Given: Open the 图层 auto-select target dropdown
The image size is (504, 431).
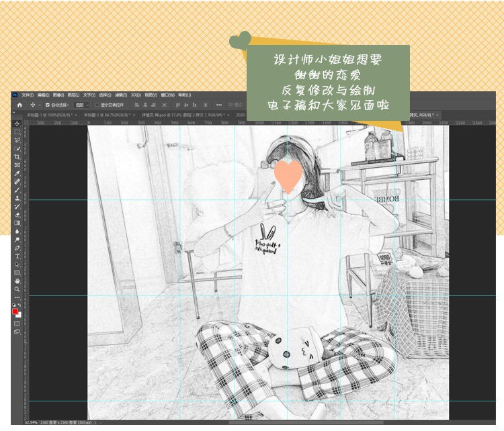Looking at the screenshot, I should click(x=82, y=105).
